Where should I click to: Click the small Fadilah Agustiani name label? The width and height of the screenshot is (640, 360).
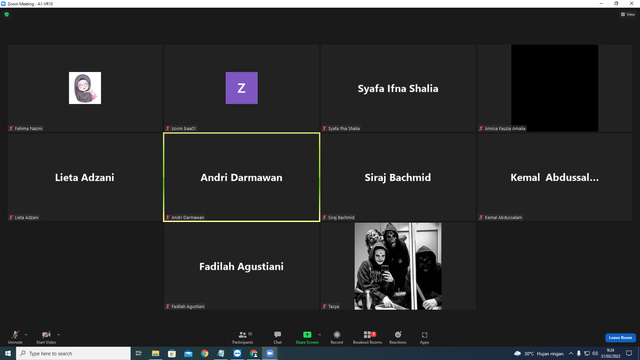(188, 306)
